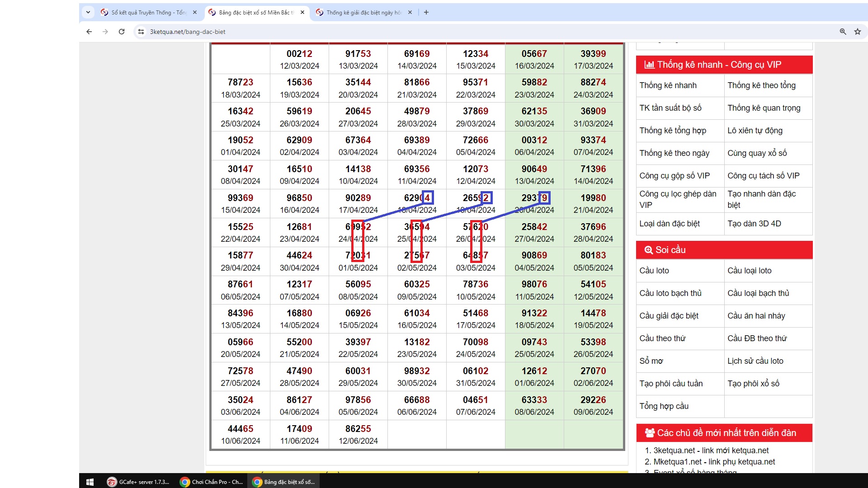The height and width of the screenshot is (488, 868).
Task: Open a new browser tab
Action: pos(426,13)
